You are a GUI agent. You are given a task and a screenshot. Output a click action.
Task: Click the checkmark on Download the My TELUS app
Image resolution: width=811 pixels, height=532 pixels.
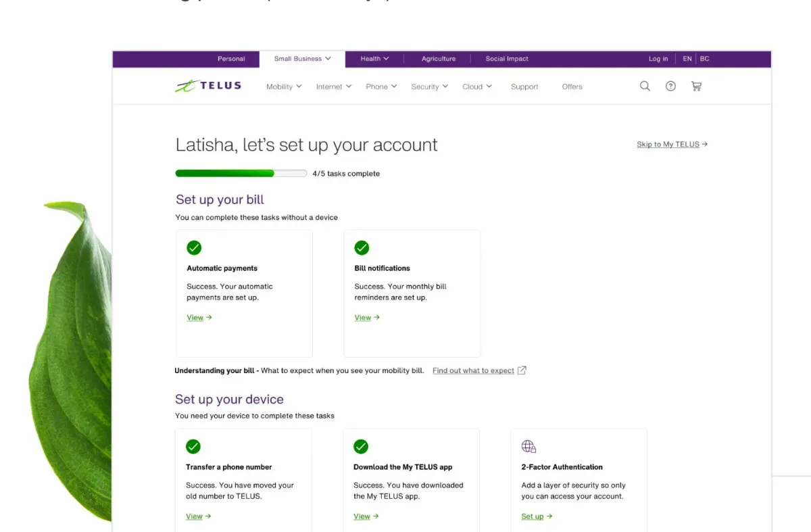[x=361, y=446]
